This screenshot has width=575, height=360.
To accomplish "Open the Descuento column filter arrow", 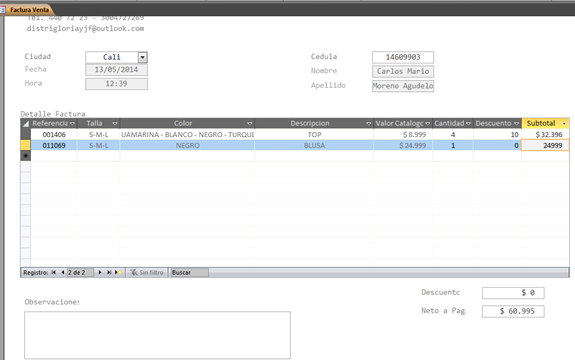I will click(x=516, y=124).
